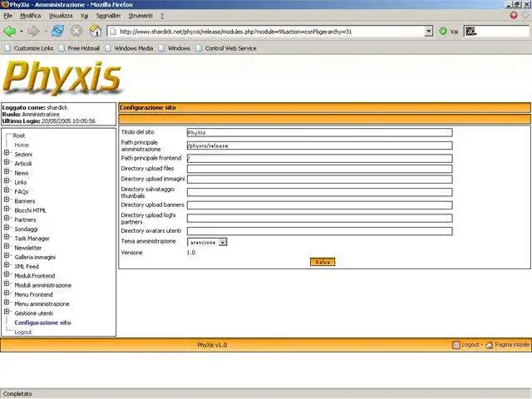Expand the Partners tree node
532x399 pixels.
tap(7, 219)
